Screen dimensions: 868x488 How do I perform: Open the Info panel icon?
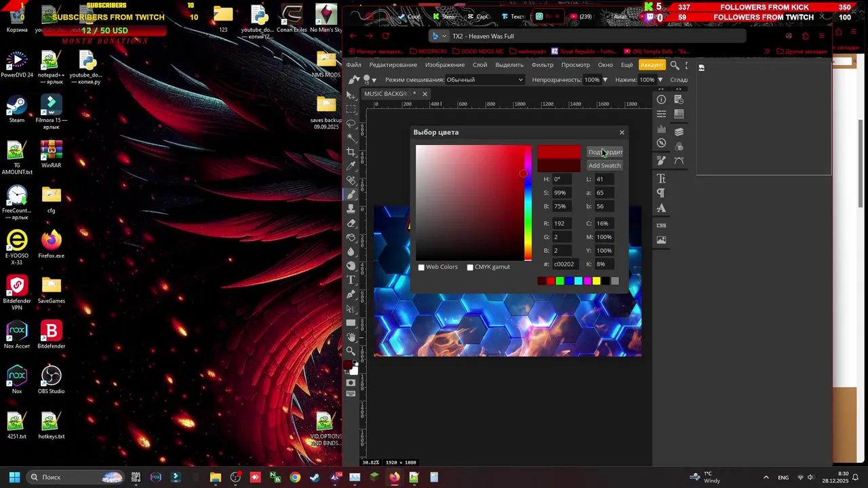(x=661, y=100)
